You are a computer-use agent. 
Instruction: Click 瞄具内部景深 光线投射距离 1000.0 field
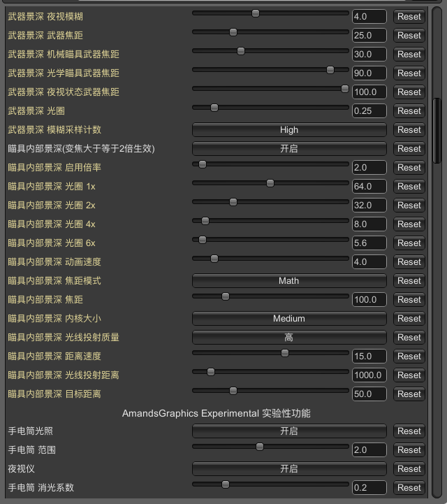point(369,375)
